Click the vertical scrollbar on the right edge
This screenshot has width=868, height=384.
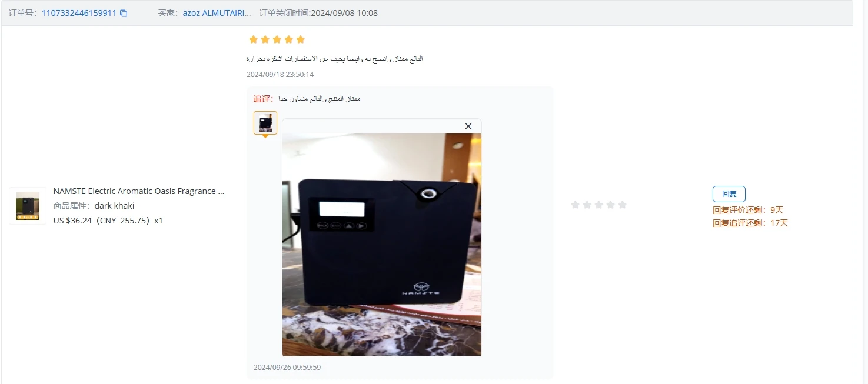tap(864, 192)
